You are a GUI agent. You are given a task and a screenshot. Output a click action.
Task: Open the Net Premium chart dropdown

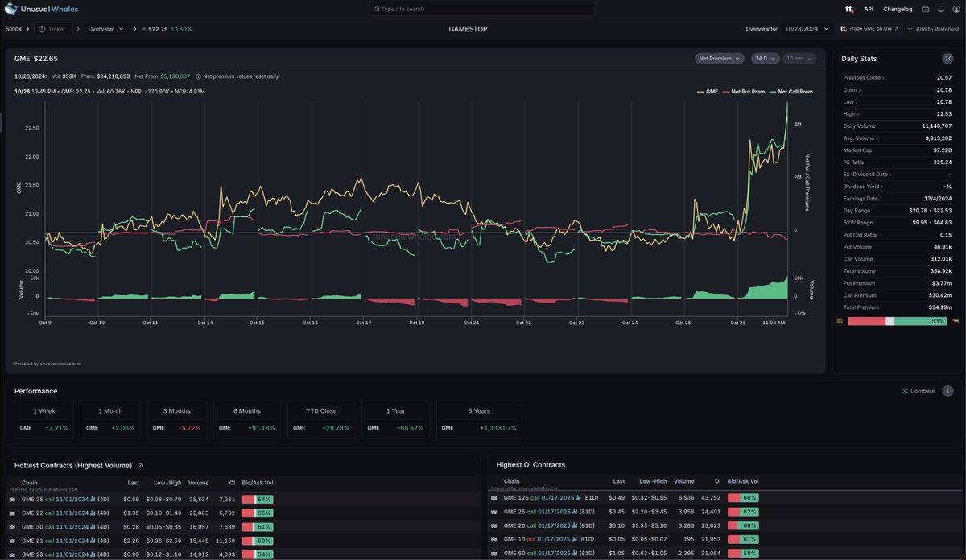pos(720,59)
